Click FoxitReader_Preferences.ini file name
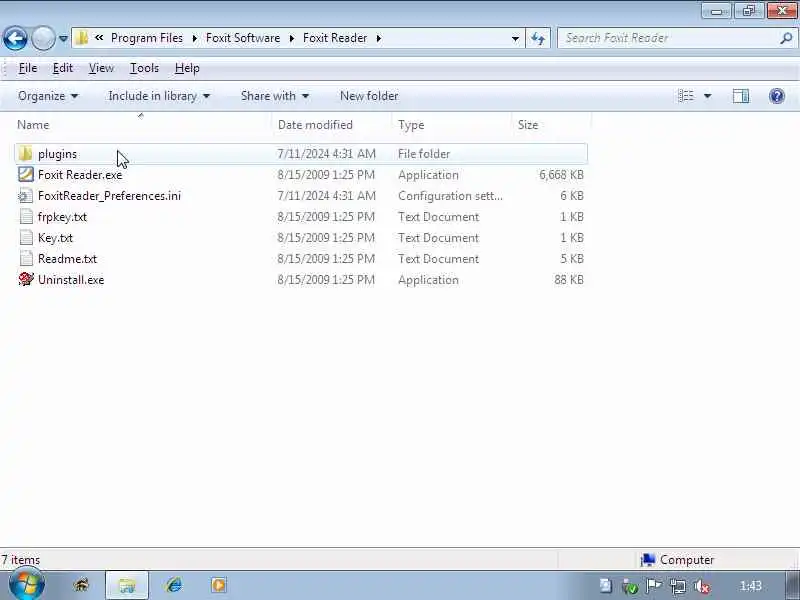 [x=109, y=196]
